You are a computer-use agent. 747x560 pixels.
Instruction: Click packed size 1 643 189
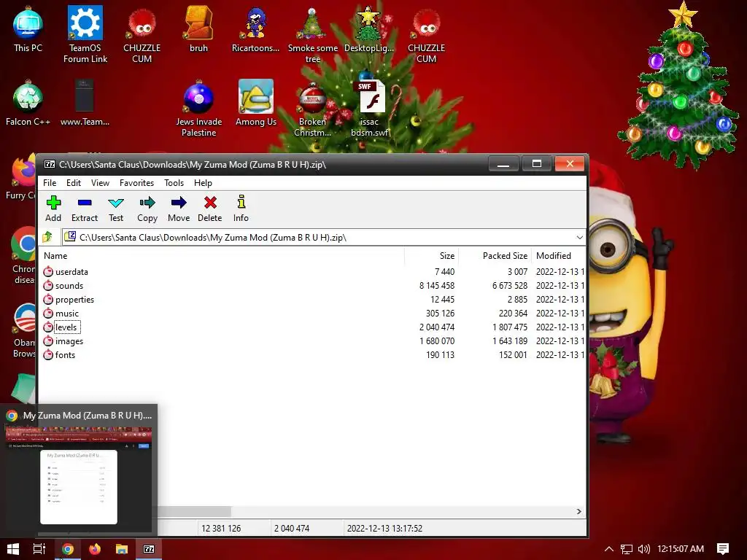pos(510,341)
